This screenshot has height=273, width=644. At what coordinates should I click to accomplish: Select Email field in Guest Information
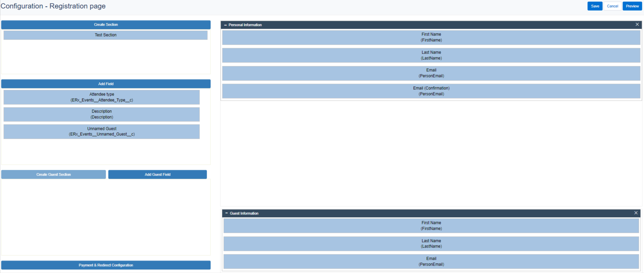(x=431, y=261)
